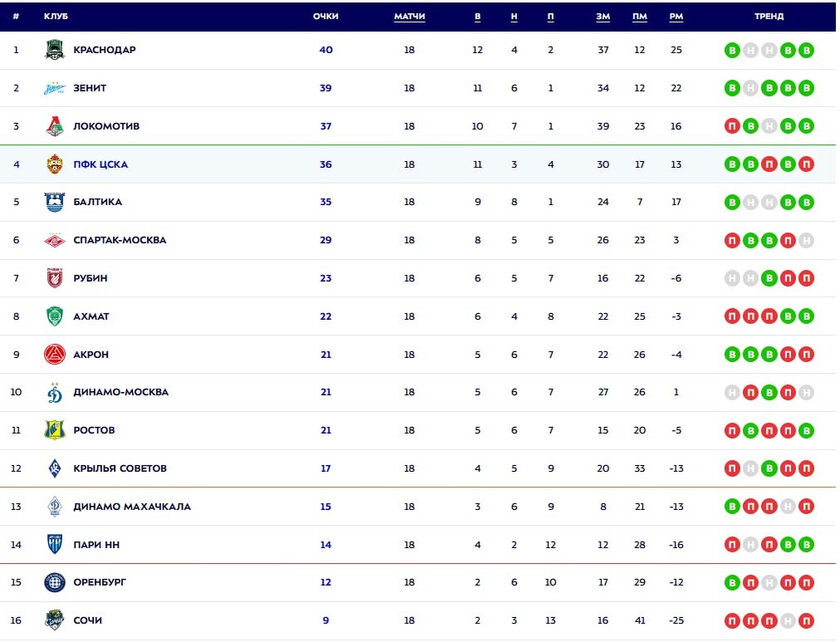Sort by ЗМ goals scored header
Image resolution: width=840 pixels, height=642 pixels.
(x=603, y=17)
